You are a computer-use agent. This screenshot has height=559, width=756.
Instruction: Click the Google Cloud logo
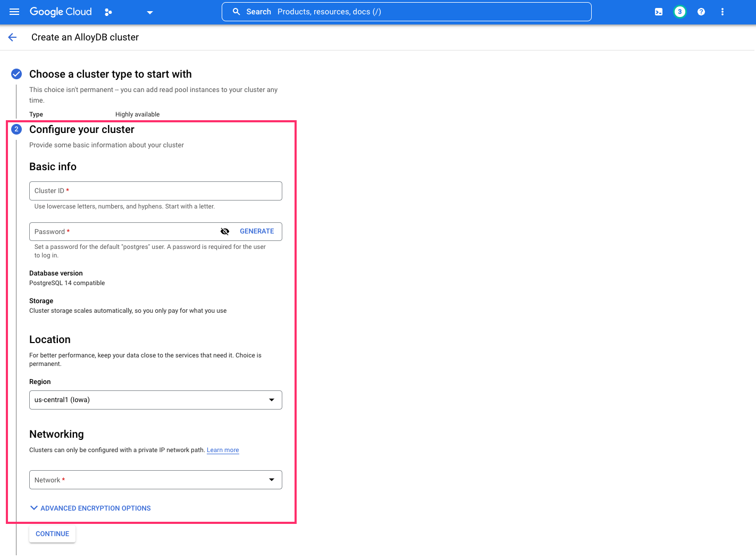60,12
